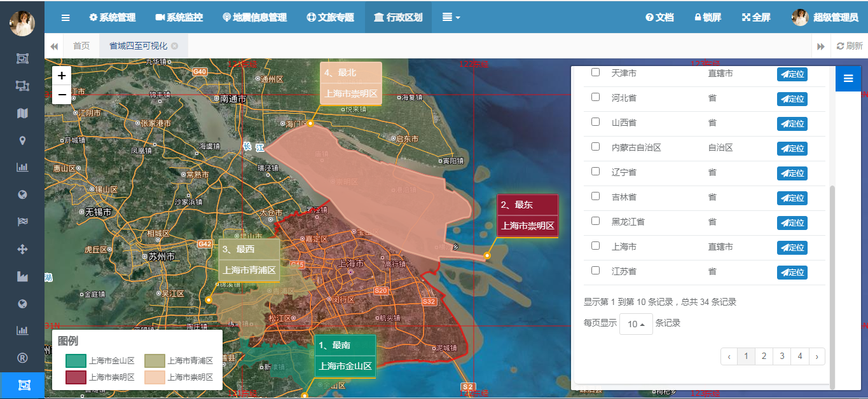This screenshot has width=868, height=399.
Task: Click the peach 上海市崇明区 legend swatch
Action: (x=155, y=377)
